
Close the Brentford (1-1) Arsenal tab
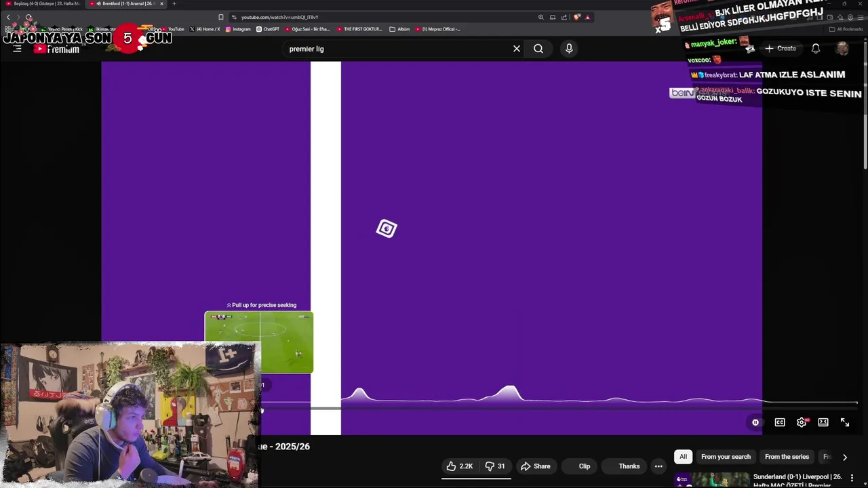pos(161,3)
